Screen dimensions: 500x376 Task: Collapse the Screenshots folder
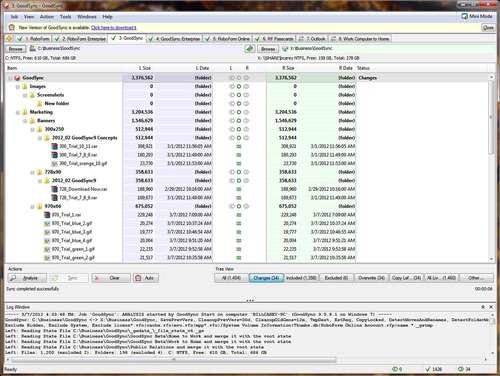pyautogui.click(x=25, y=95)
